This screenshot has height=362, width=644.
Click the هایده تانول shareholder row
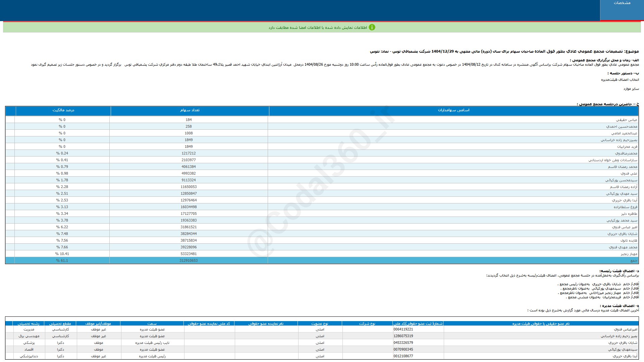tap(628, 241)
